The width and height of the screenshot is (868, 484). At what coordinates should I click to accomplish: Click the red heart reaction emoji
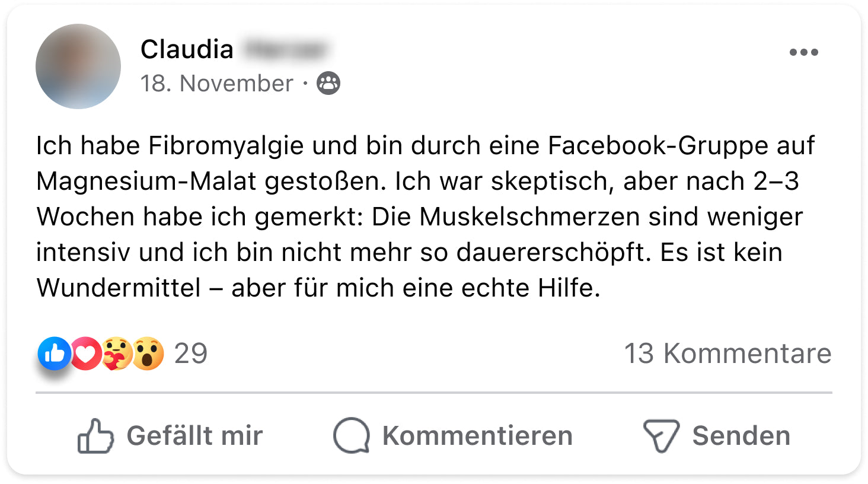(x=86, y=354)
